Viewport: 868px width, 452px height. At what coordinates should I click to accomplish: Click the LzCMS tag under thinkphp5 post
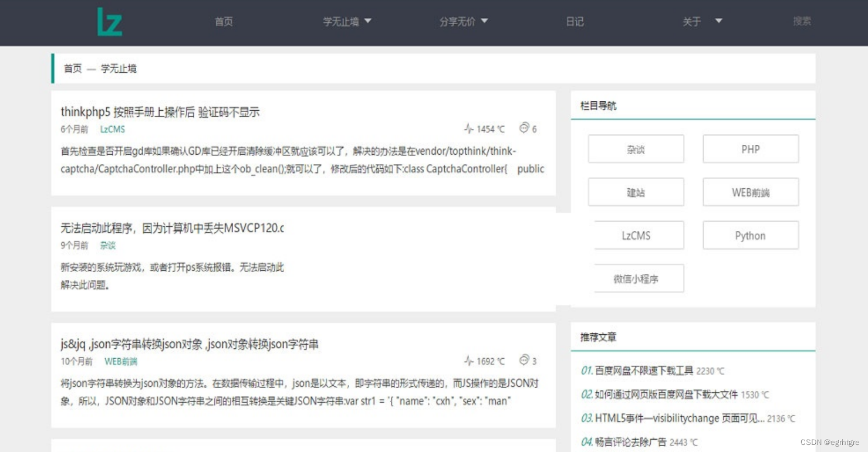coord(112,130)
